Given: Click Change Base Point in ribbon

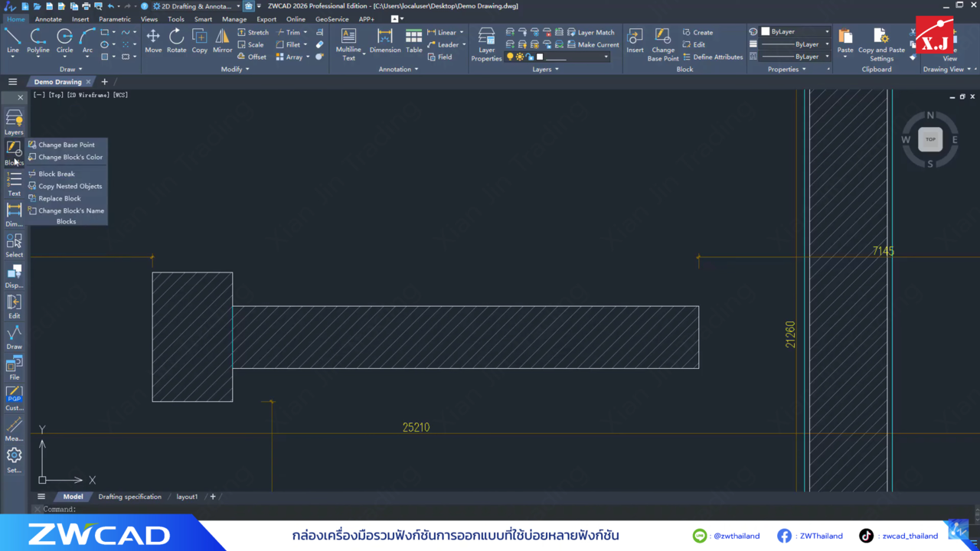Looking at the screenshot, I should coord(663,44).
